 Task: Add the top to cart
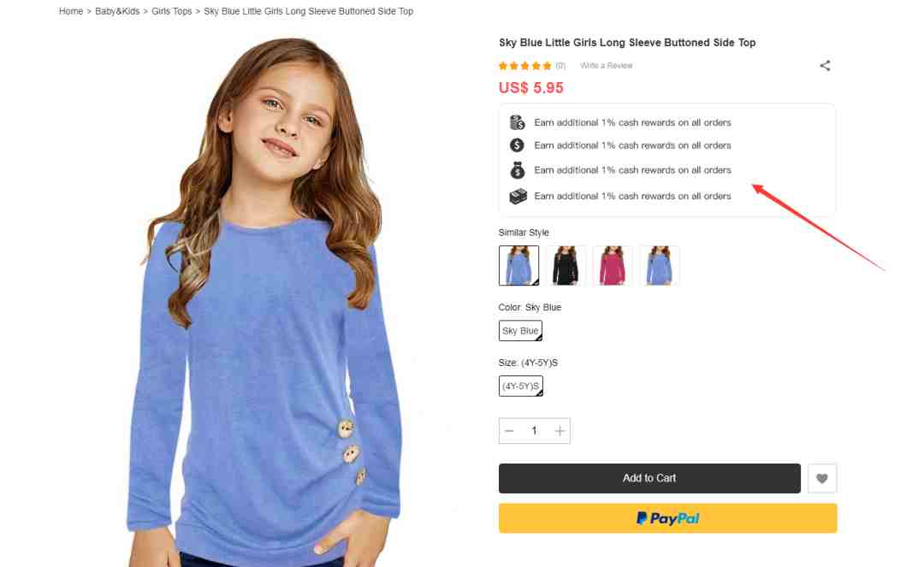point(649,478)
